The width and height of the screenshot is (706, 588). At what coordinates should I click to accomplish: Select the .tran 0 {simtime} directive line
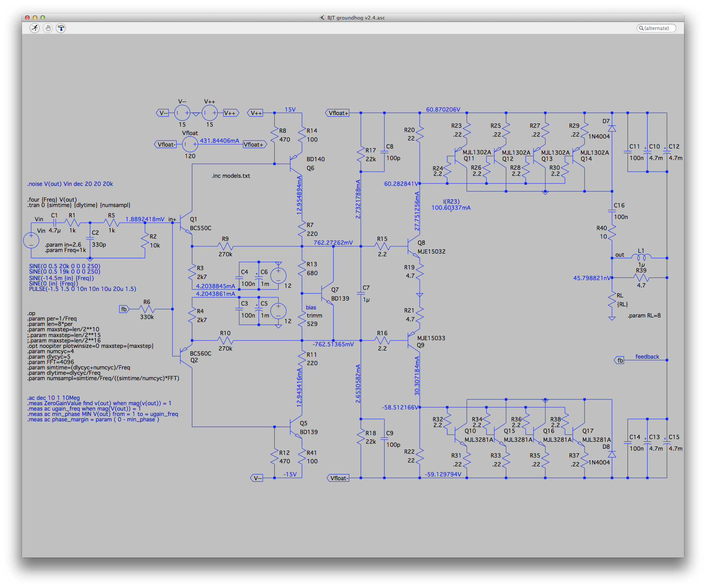coord(79,205)
